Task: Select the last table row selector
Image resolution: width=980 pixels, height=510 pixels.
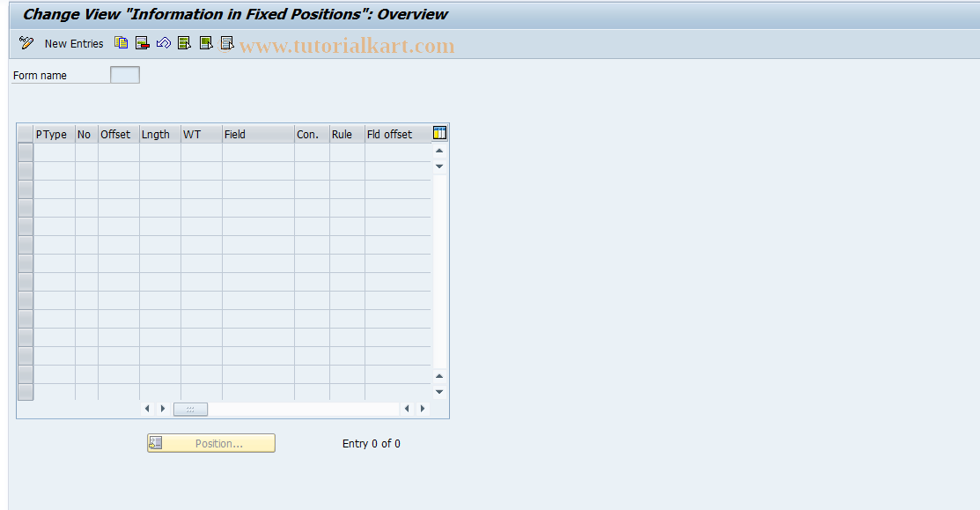Action: (25, 392)
